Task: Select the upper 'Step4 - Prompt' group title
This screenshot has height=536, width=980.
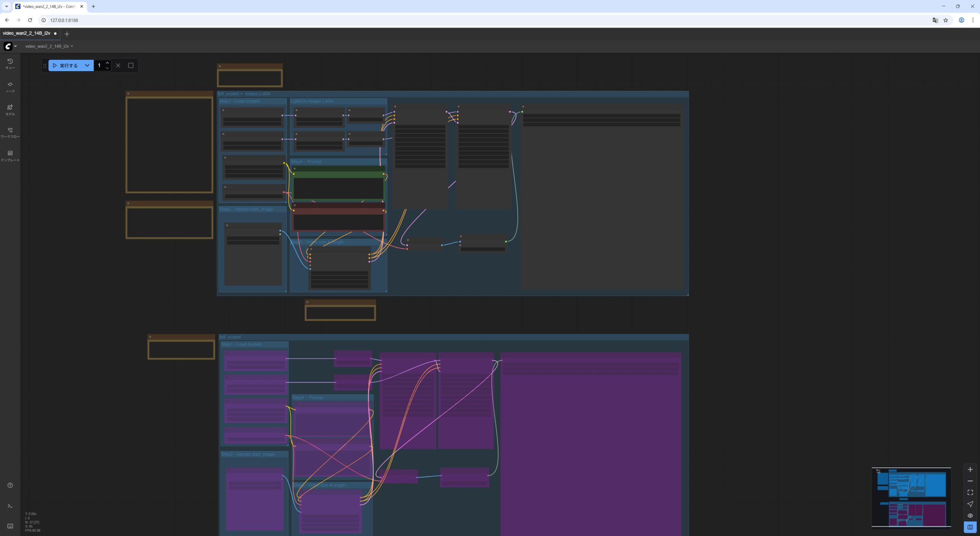Action: (x=306, y=162)
